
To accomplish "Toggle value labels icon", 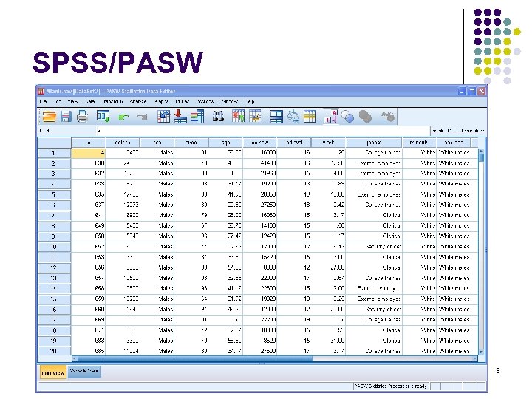I will [331, 117].
